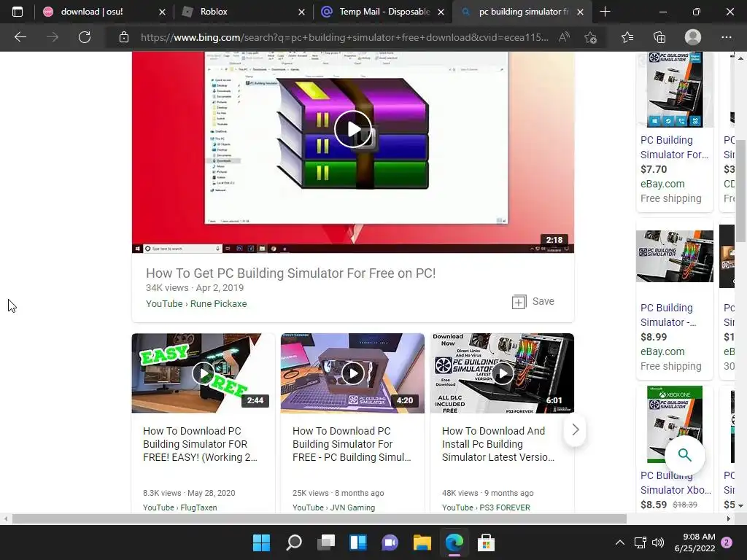Activate the Read aloud icon
The image size is (747, 560).
pyautogui.click(x=564, y=37)
